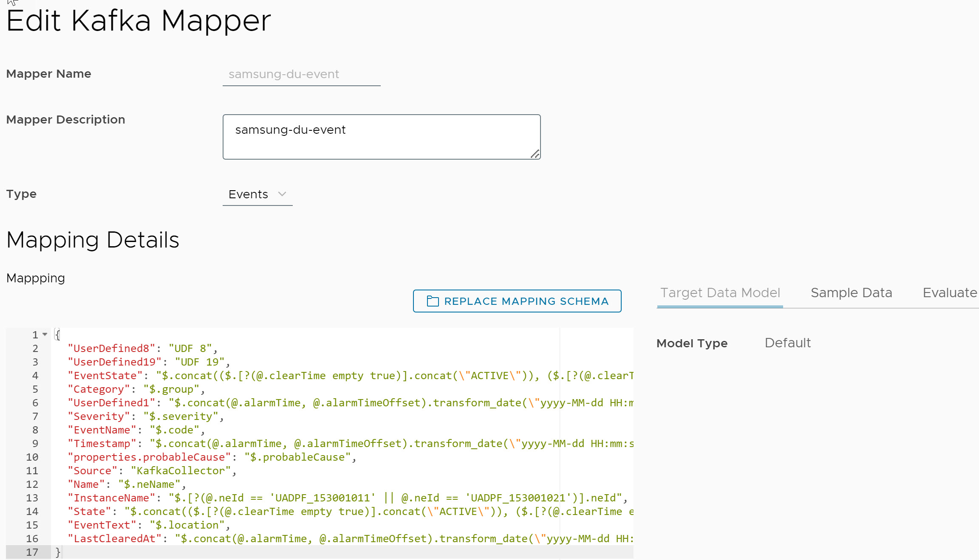Image resolution: width=979 pixels, height=560 pixels.
Task: Switch to the Sample Data tab
Action: pos(851,293)
